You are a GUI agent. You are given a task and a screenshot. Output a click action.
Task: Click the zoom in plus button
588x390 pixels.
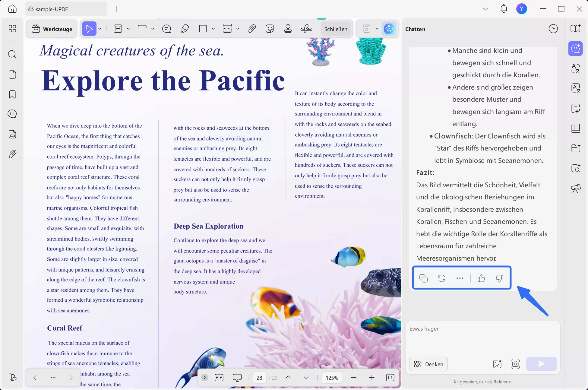coord(372,378)
